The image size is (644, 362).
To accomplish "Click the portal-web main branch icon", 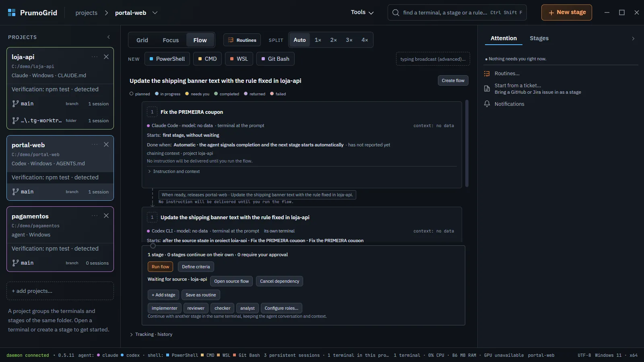I will (x=15, y=191).
